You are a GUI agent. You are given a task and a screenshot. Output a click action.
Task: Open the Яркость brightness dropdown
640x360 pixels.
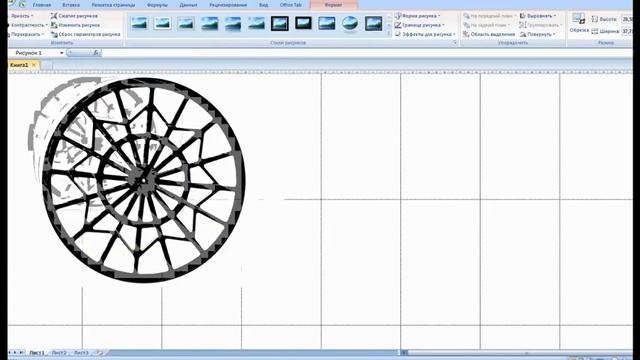pyautogui.click(x=22, y=16)
